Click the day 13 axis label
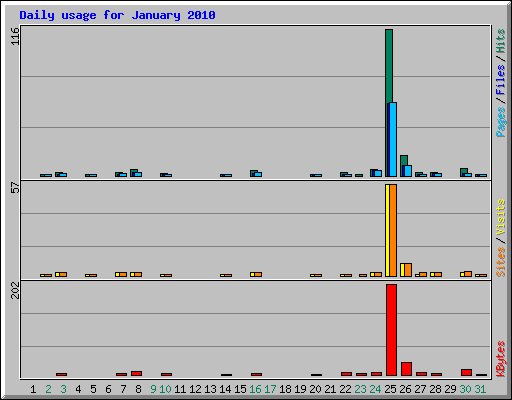 (210, 389)
